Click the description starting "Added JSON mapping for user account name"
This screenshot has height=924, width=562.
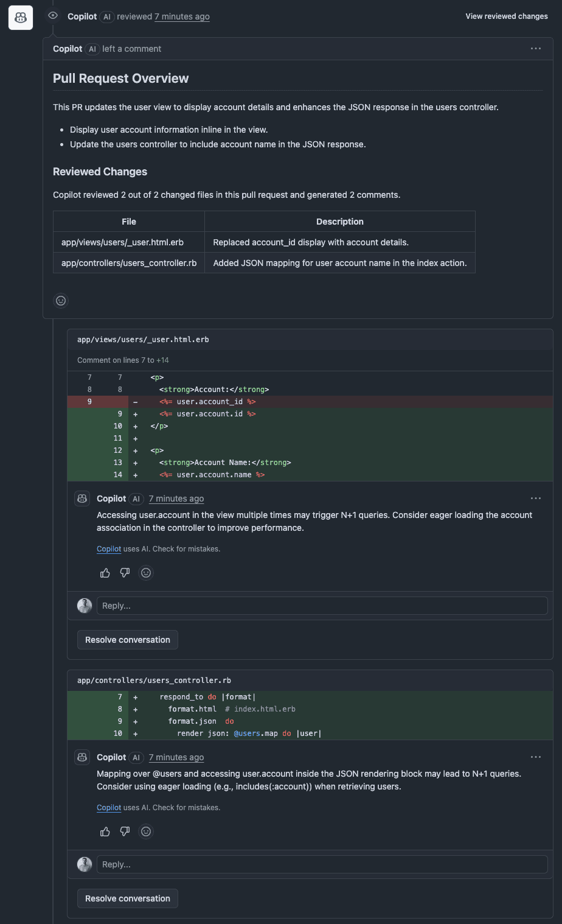pyautogui.click(x=340, y=263)
